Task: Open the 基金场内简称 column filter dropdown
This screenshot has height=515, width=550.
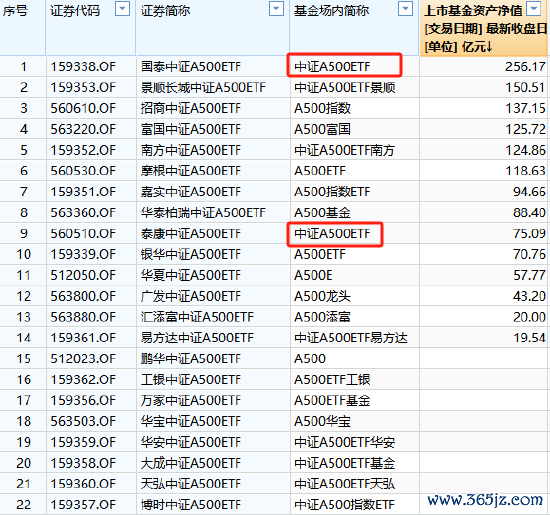Action: [x=405, y=9]
